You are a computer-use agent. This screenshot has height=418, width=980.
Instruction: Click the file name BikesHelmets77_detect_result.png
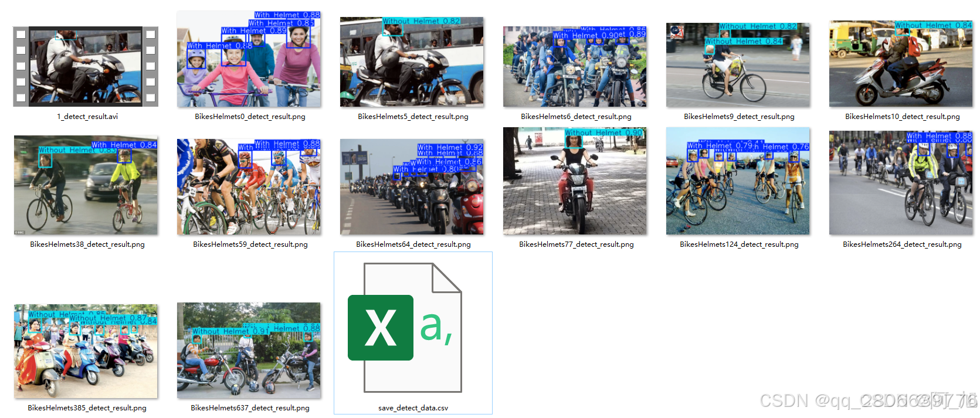[x=577, y=244]
